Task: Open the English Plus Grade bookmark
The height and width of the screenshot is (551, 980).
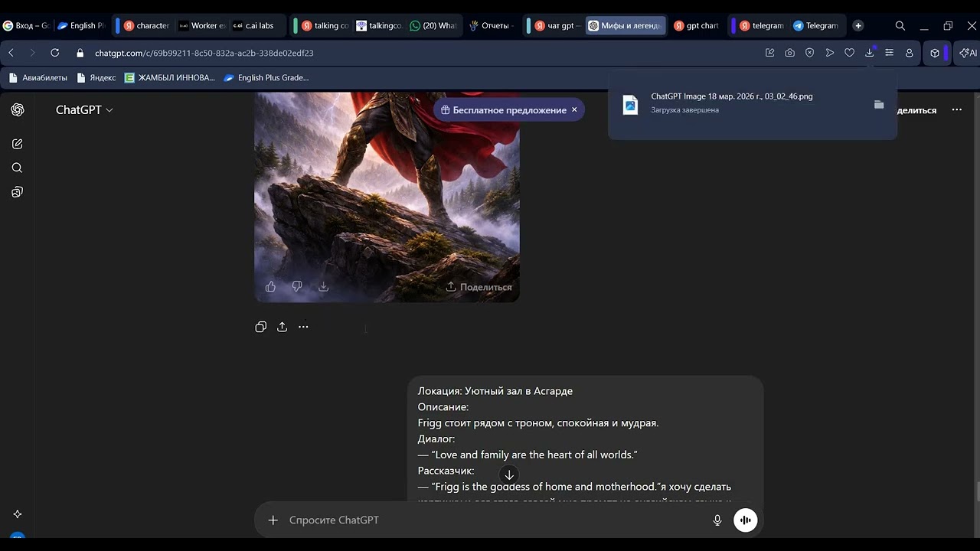Action: (x=266, y=77)
